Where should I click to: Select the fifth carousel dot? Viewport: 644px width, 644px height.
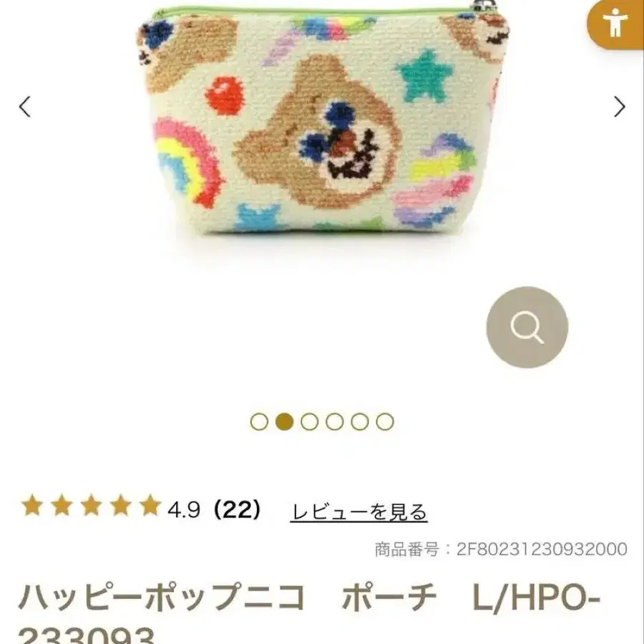360,421
